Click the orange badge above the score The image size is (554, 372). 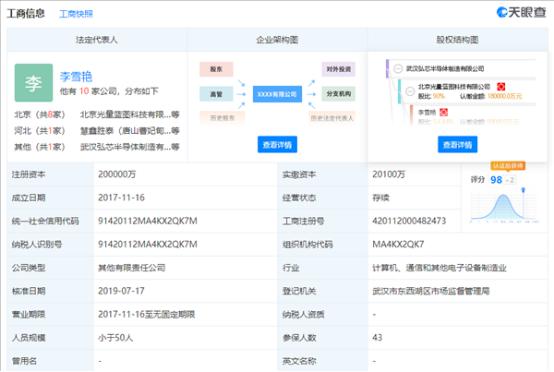click(508, 165)
